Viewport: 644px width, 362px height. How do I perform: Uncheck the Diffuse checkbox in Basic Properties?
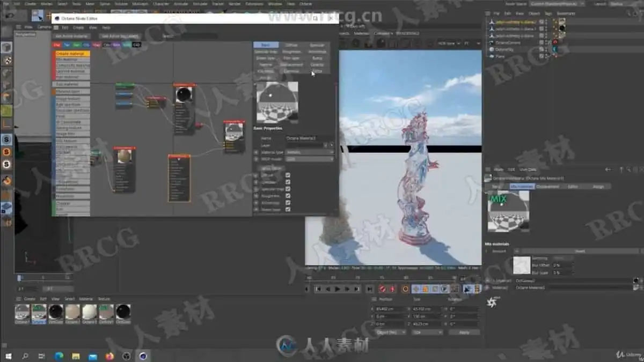click(x=288, y=175)
